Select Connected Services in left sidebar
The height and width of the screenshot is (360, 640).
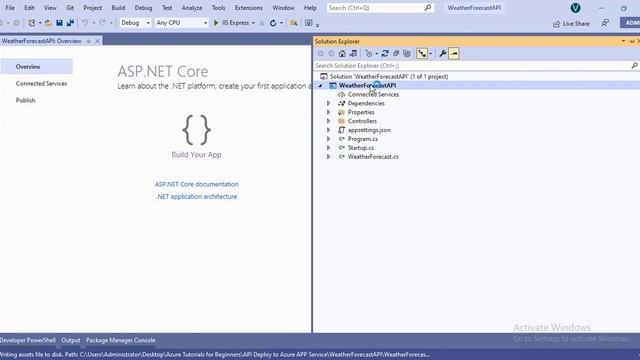(41, 84)
